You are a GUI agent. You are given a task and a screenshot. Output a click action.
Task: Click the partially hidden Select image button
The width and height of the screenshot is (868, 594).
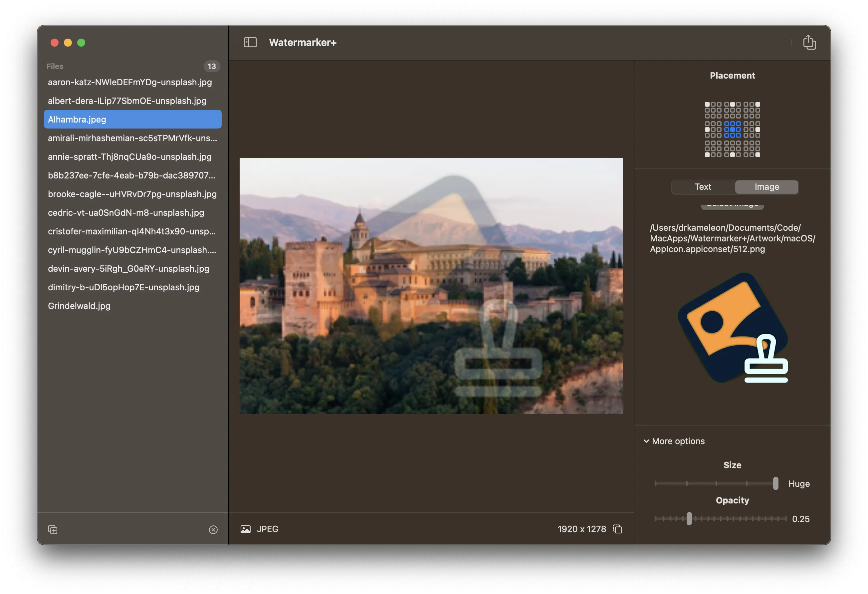pos(732,206)
